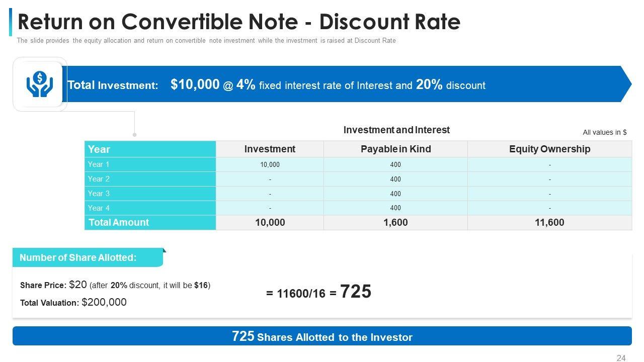This screenshot has height=362, width=644.
Task: Select the 'Year 3' row label
Action: 99,194
